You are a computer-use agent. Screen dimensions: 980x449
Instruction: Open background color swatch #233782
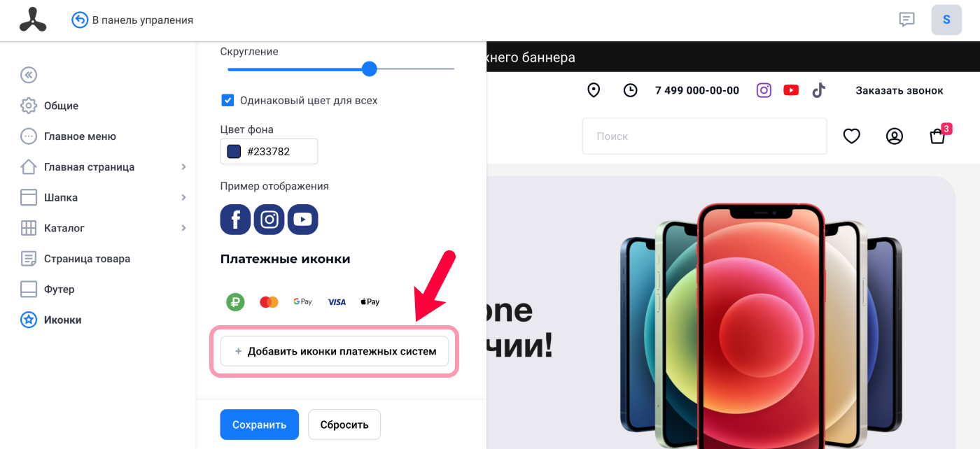click(x=234, y=151)
